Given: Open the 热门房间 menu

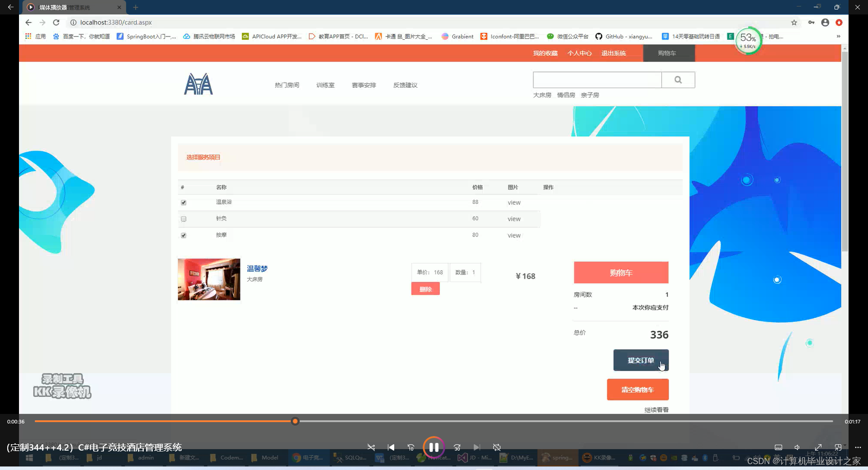Looking at the screenshot, I should (x=287, y=85).
